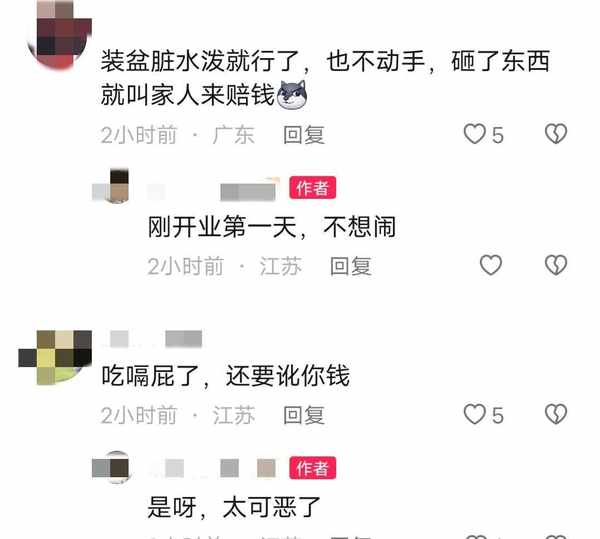Dislike the 刚开业第一天，不想闹 reply
Viewport: 600px width, 539px height.
(556, 265)
